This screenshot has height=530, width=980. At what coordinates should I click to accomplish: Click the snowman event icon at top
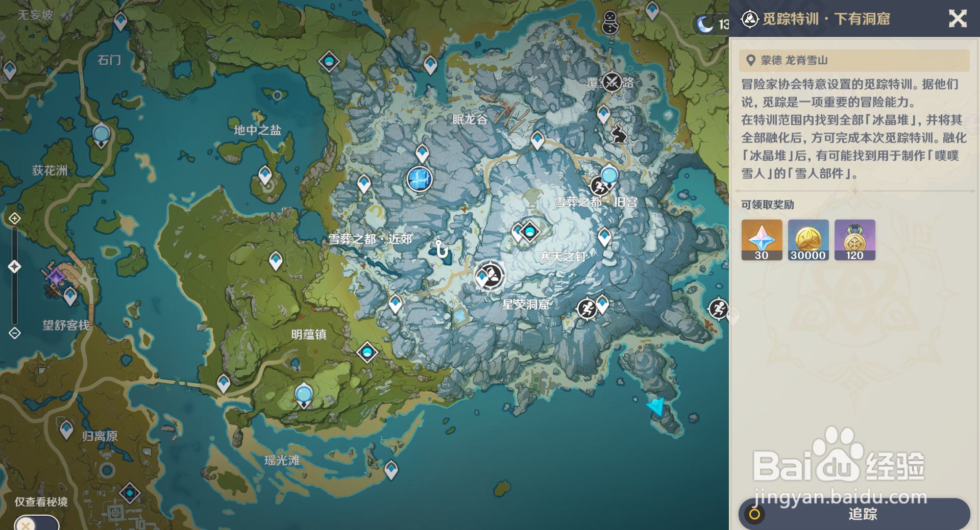click(x=610, y=23)
